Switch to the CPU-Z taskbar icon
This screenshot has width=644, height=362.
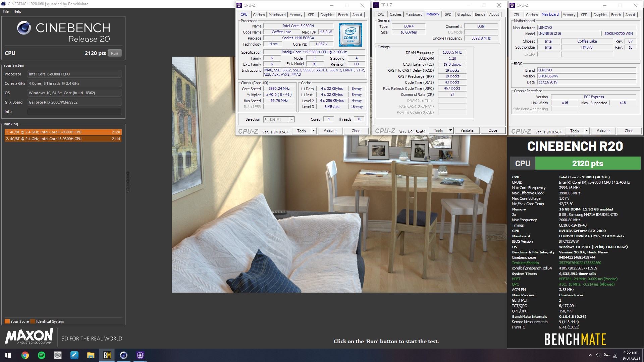140,355
